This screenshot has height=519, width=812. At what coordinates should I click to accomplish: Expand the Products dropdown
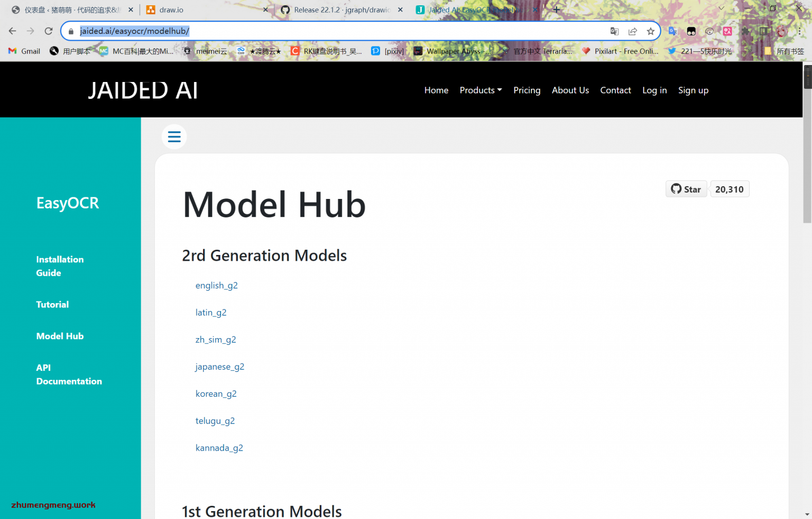(x=481, y=90)
